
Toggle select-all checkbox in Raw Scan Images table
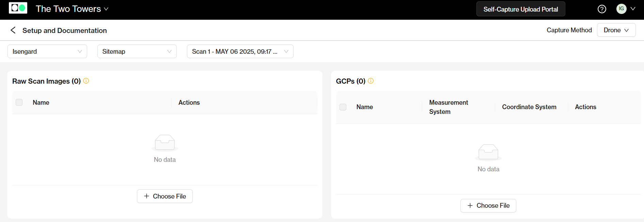tap(19, 102)
